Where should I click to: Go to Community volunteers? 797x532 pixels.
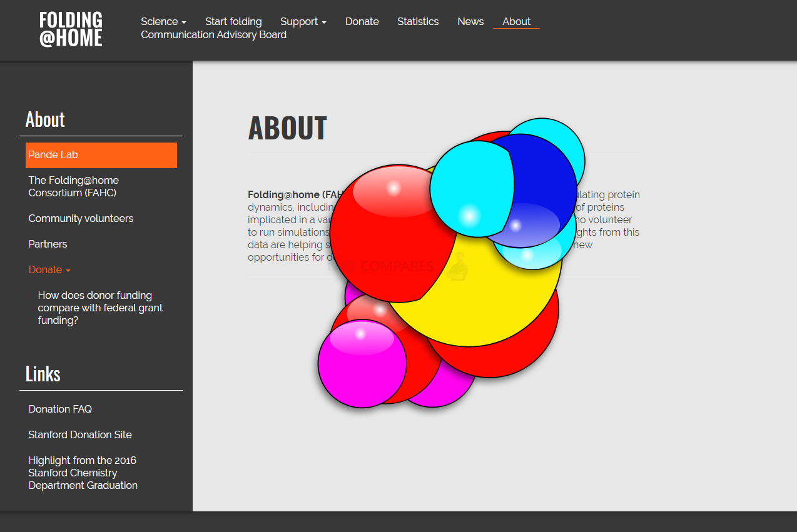(x=81, y=218)
